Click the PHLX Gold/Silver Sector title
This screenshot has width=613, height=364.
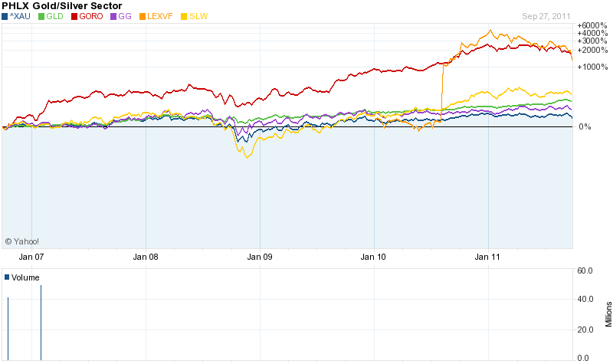click(62, 6)
